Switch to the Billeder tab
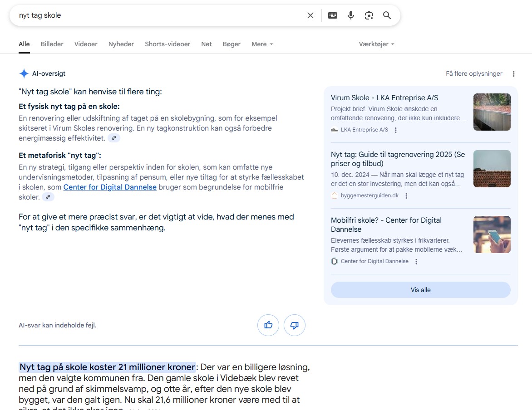This screenshot has width=532, height=410. tap(52, 44)
